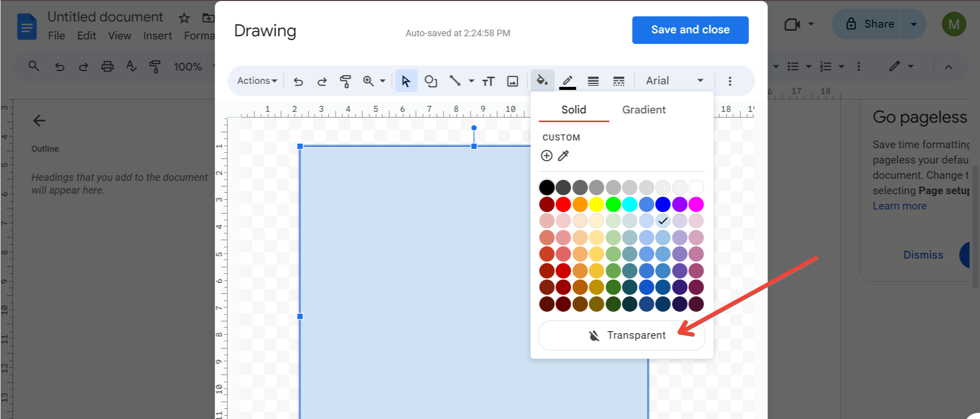Choose the border dash icon
The width and height of the screenshot is (980, 419).
coord(618,81)
